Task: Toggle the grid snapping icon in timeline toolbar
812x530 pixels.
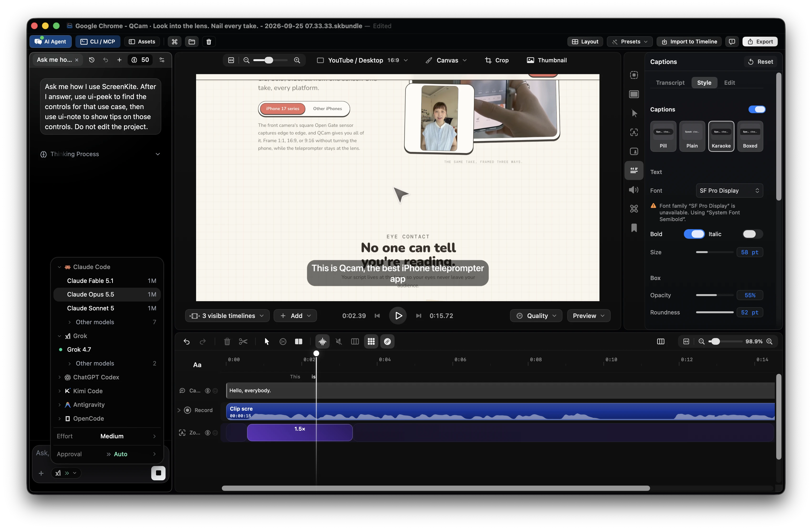Action: (x=371, y=341)
